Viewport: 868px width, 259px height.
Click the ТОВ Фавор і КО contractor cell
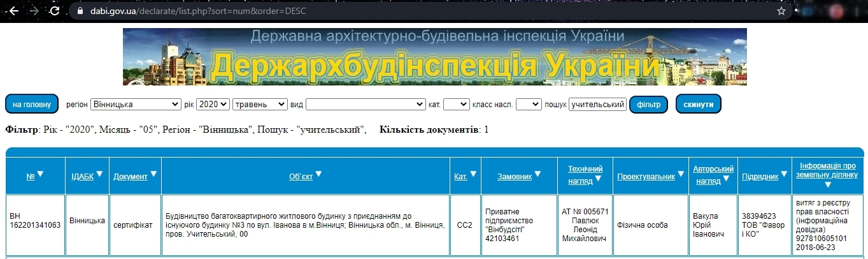pos(764,225)
